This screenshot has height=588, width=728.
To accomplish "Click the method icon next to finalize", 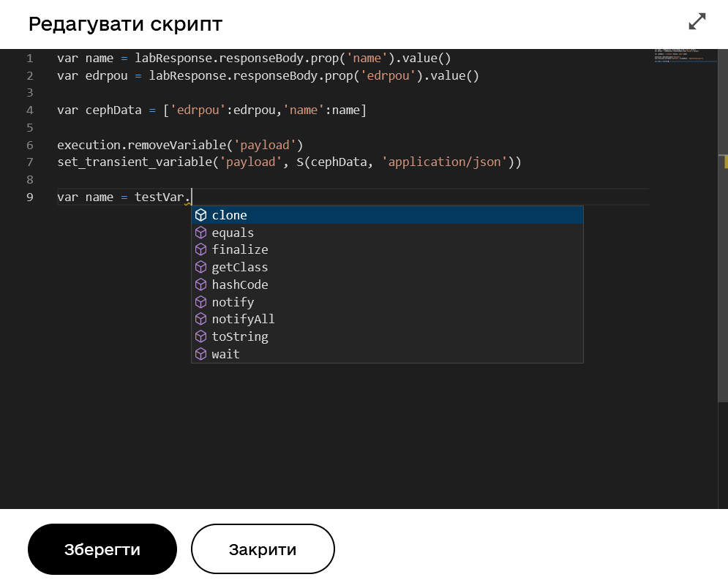I will [x=200, y=249].
